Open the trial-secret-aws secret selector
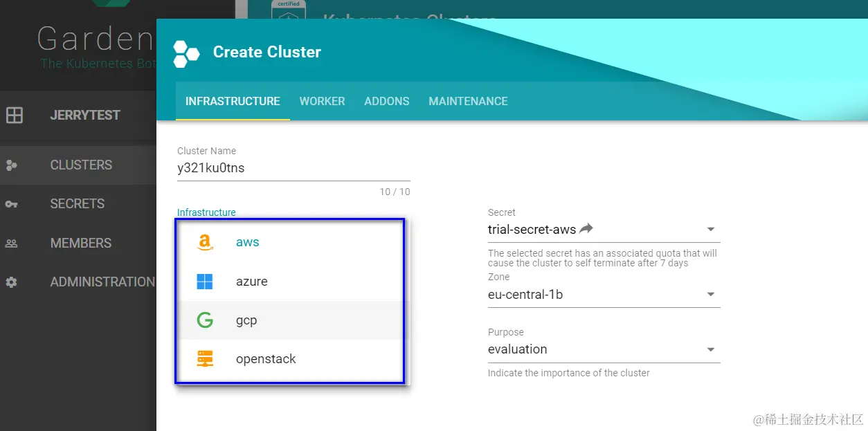 (x=604, y=230)
